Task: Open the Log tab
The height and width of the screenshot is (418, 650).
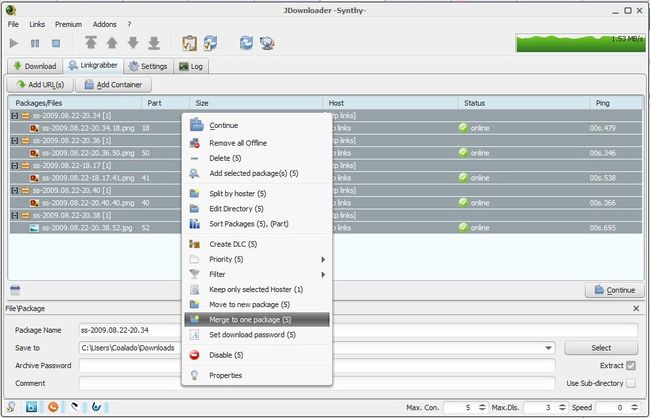Action: tap(191, 66)
